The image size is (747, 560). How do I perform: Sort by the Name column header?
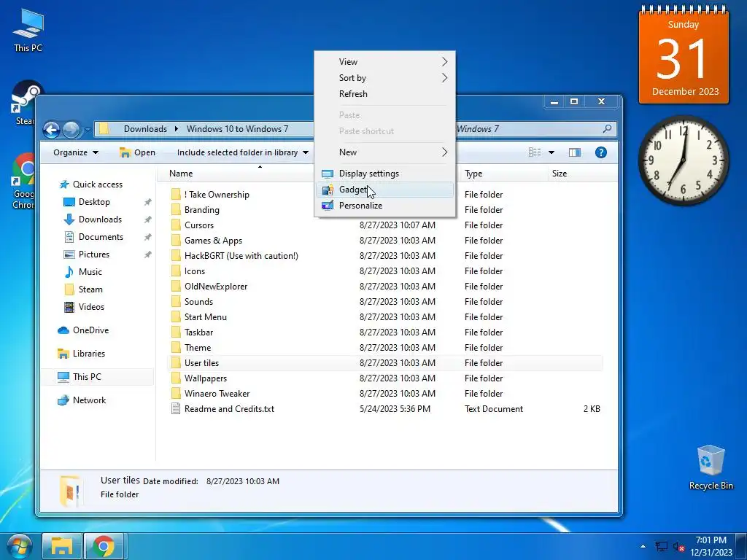pos(181,174)
